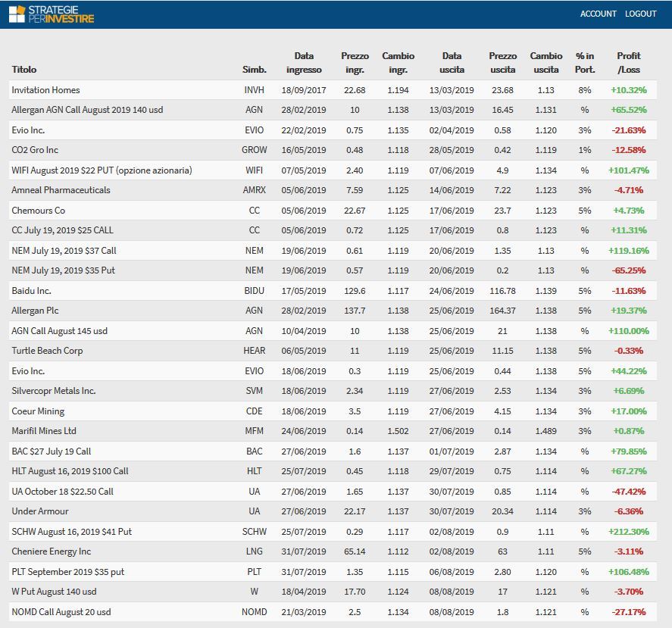The height and width of the screenshot is (628, 672).
Task: Click the LNG symbol cell
Action: point(254,551)
